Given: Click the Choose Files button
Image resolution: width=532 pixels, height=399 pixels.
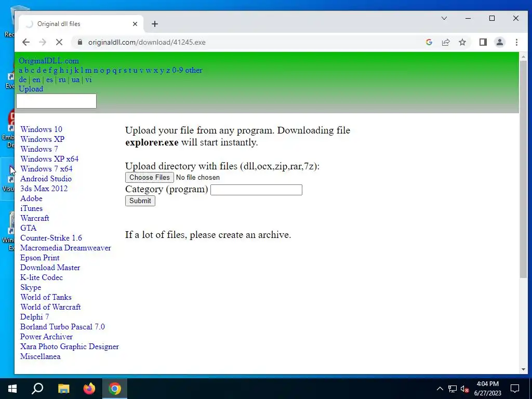Looking at the screenshot, I should [149, 178].
